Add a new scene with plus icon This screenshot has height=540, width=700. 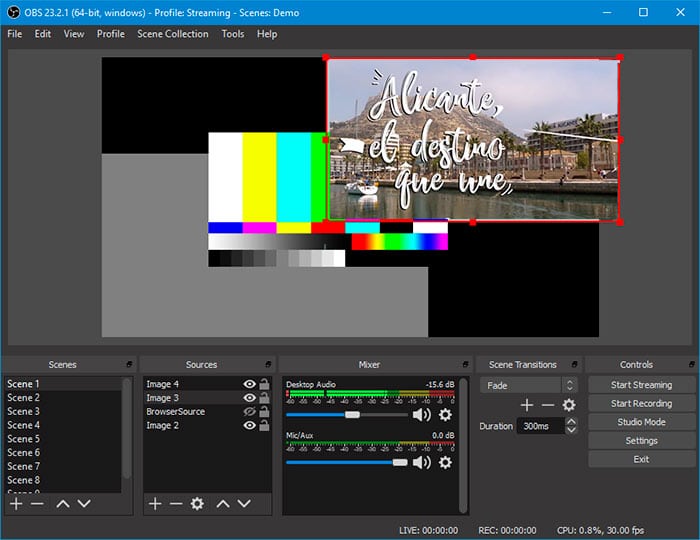coord(17,504)
